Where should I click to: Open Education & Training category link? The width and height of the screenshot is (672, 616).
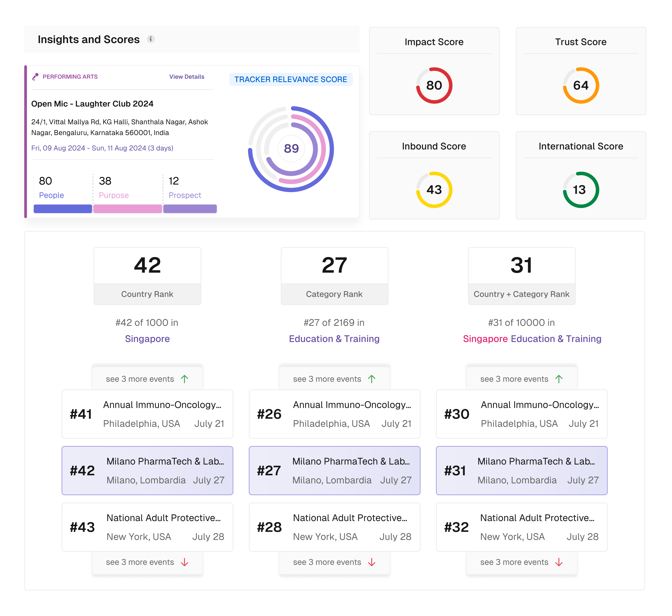(334, 339)
